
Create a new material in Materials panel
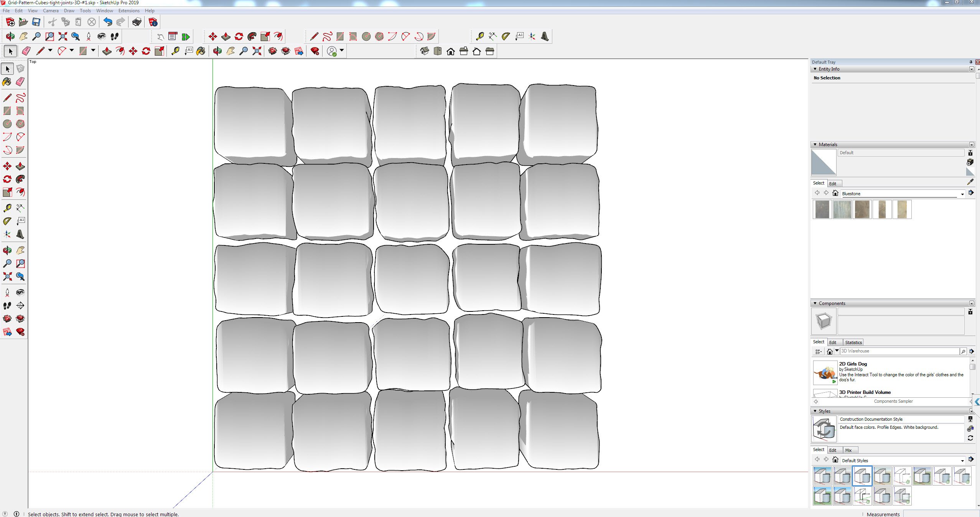[971, 162]
